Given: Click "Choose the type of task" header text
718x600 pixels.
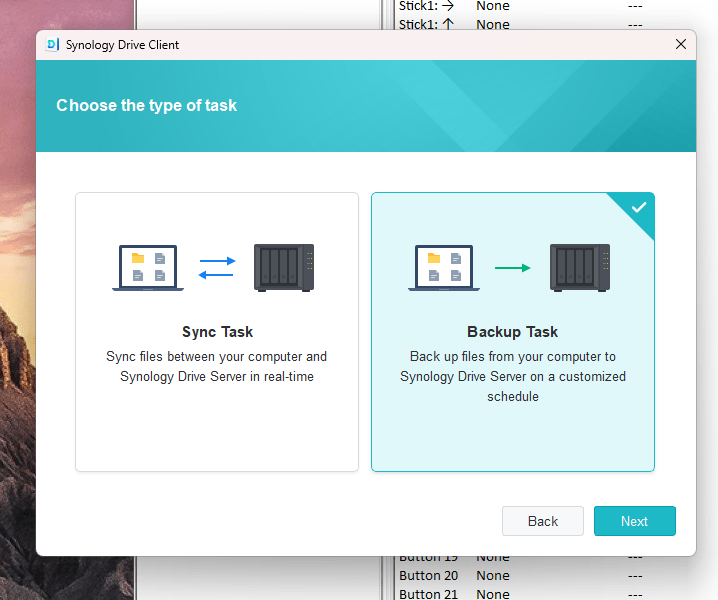Looking at the screenshot, I should tap(147, 105).
